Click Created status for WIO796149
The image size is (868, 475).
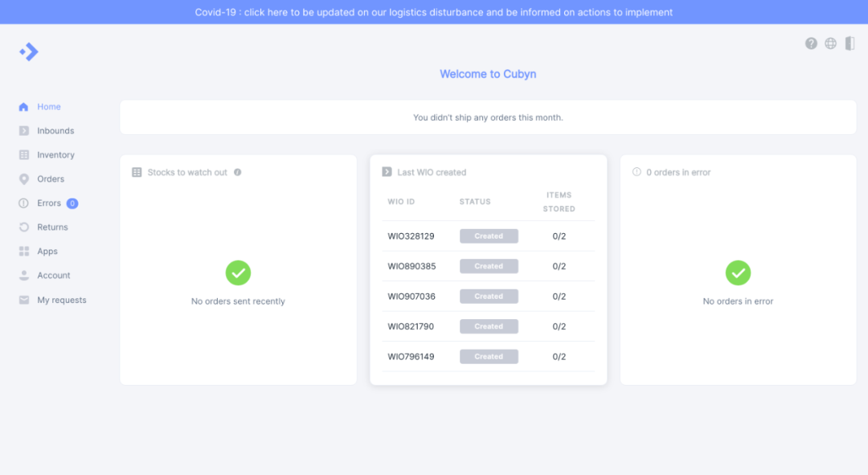489,357
